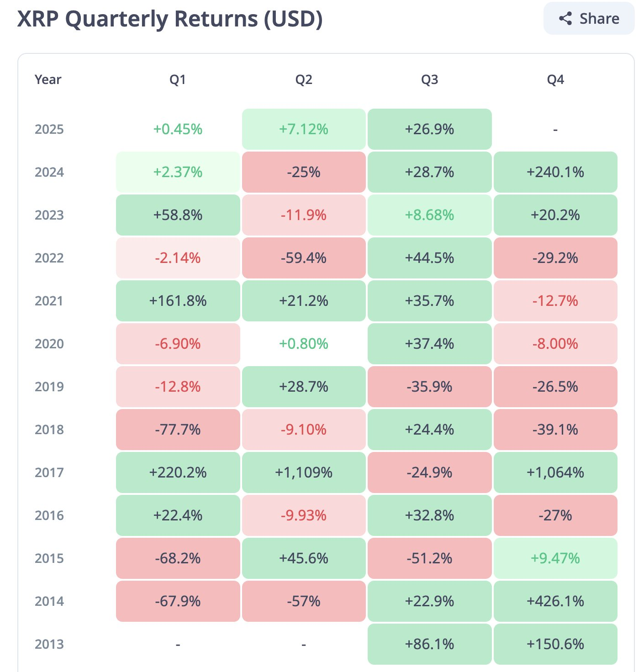Click the 2022 Q2 -59.4% cell

(x=304, y=258)
